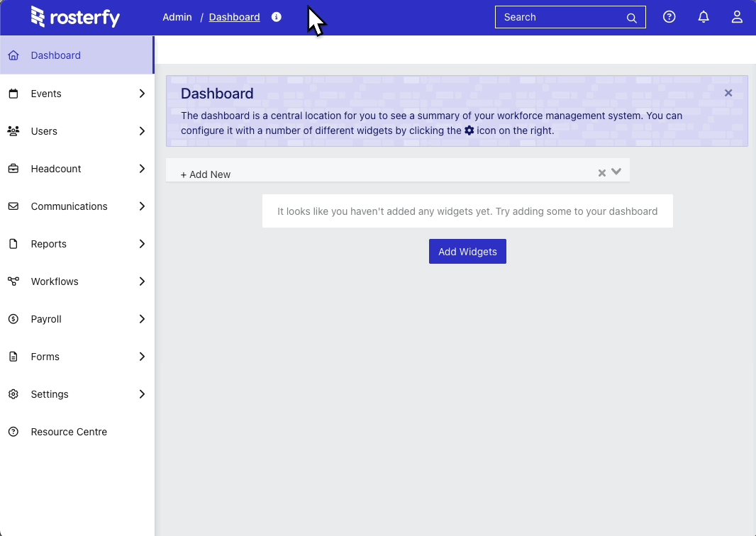Click the Admin breadcrumb
The width and height of the screenshot is (756, 536).
tap(177, 17)
